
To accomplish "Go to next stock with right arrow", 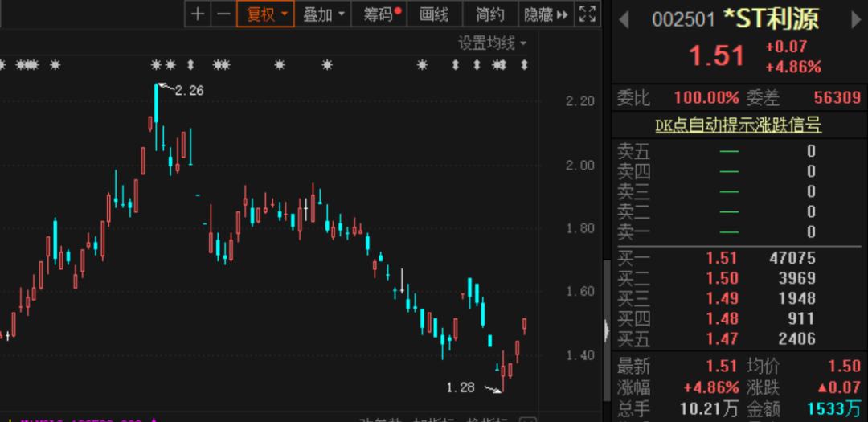I will point(856,20).
